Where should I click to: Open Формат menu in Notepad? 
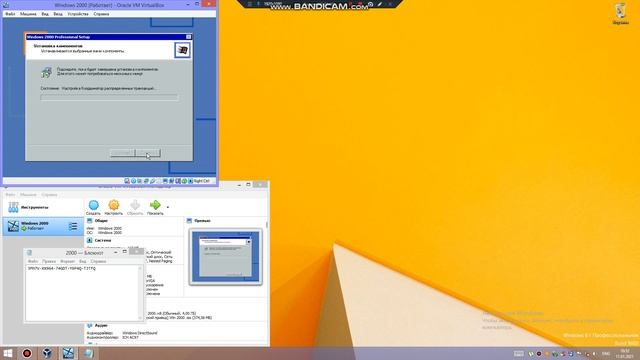pos(67,261)
